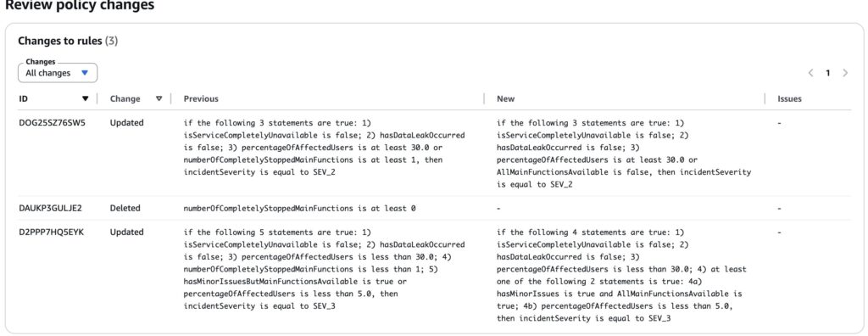Click the Changes to rules heading
868x336 pixels.
[x=68, y=41]
